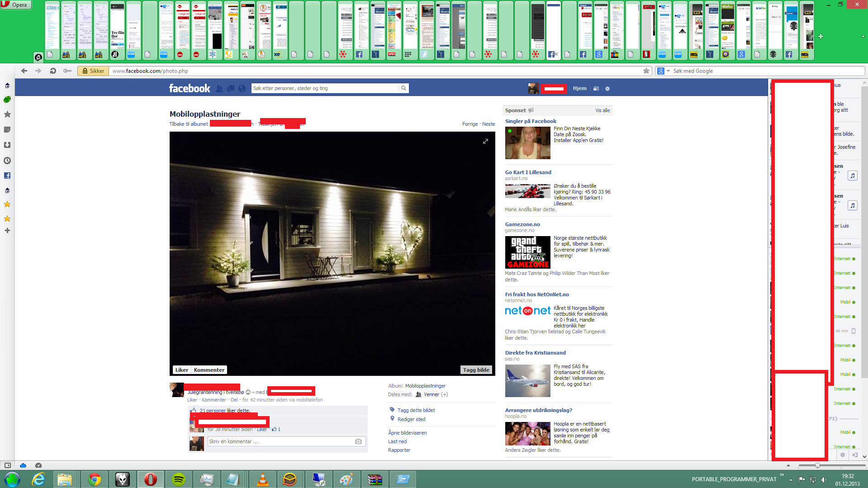The width and height of the screenshot is (868, 488).
Task: Switch to the active Facebook tab
Action: pyautogui.click(x=554, y=30)
